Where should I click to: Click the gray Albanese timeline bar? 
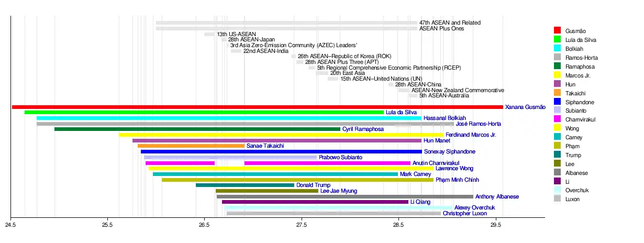[345, 196]
